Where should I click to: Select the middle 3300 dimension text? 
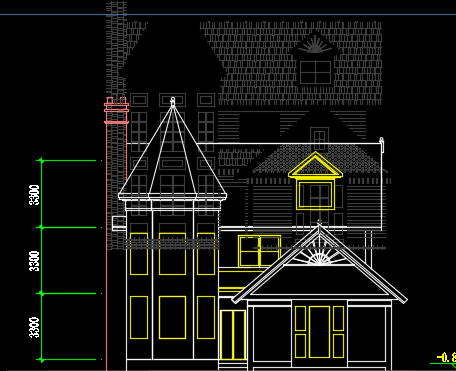pyautogui.click(x=34, y=261)
